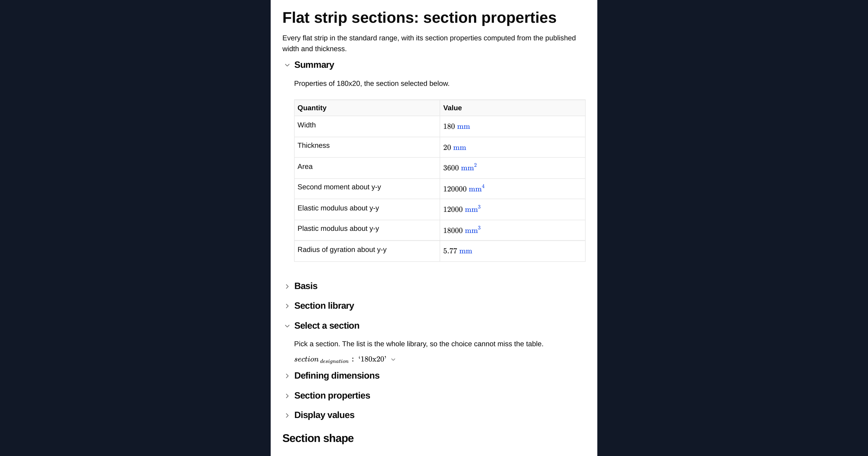Viewport: 868px width, 456px height.
Task: Open the section designation dropdown arrow
Action: point(393,359)
